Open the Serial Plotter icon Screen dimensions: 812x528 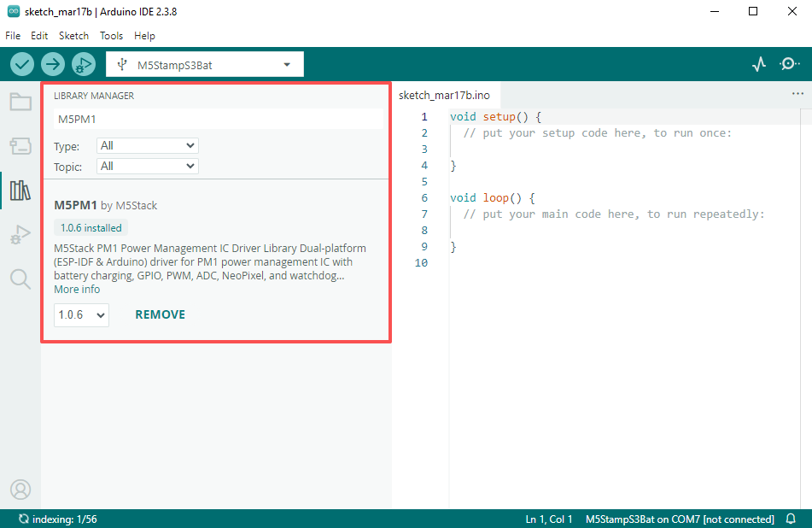759,64
